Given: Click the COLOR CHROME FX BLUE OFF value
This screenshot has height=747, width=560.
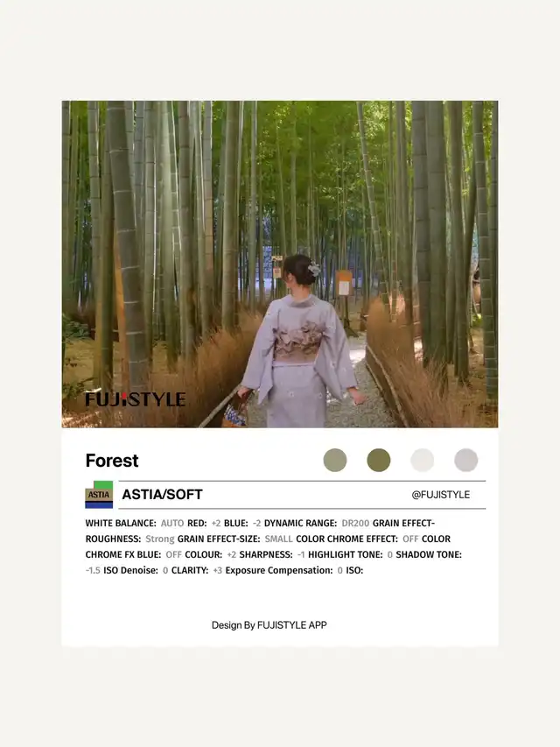Looking at the screenshot, I should coord(173,554).
